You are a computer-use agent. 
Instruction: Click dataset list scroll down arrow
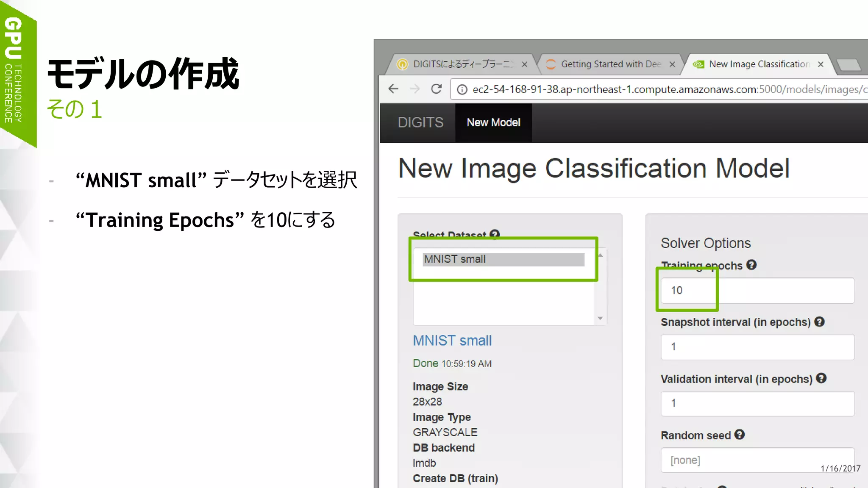click(x=600, y=318)
